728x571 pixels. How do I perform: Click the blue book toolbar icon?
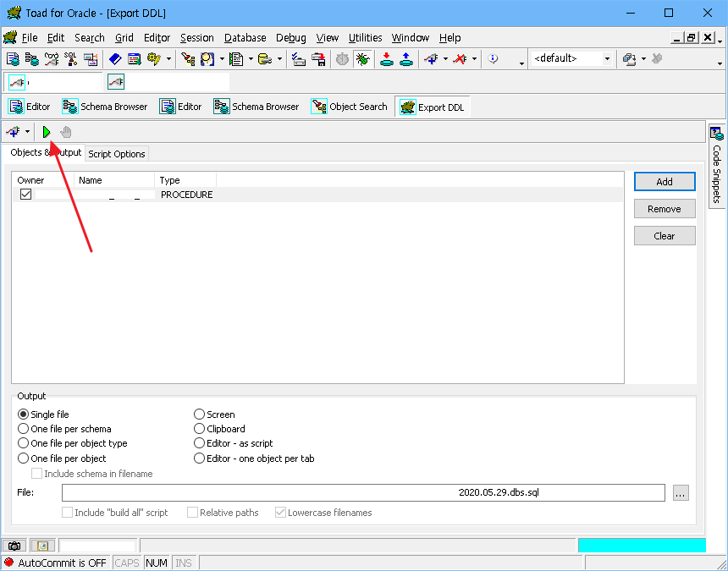pyautogui.click(x=114, y=59)
